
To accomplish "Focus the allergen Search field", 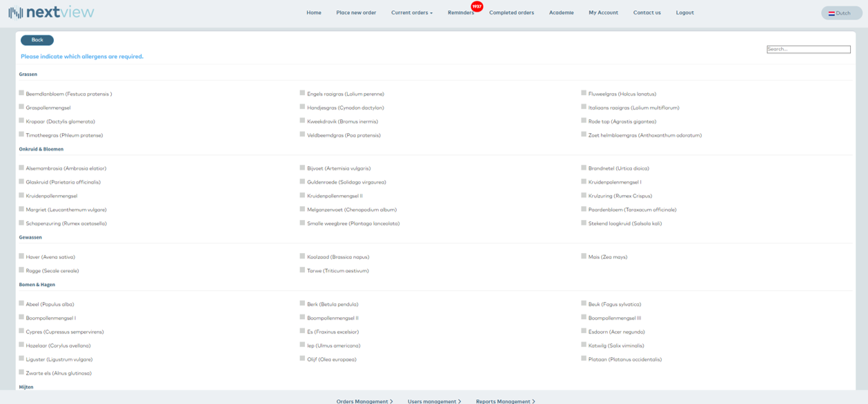I will tap(808, 49).
